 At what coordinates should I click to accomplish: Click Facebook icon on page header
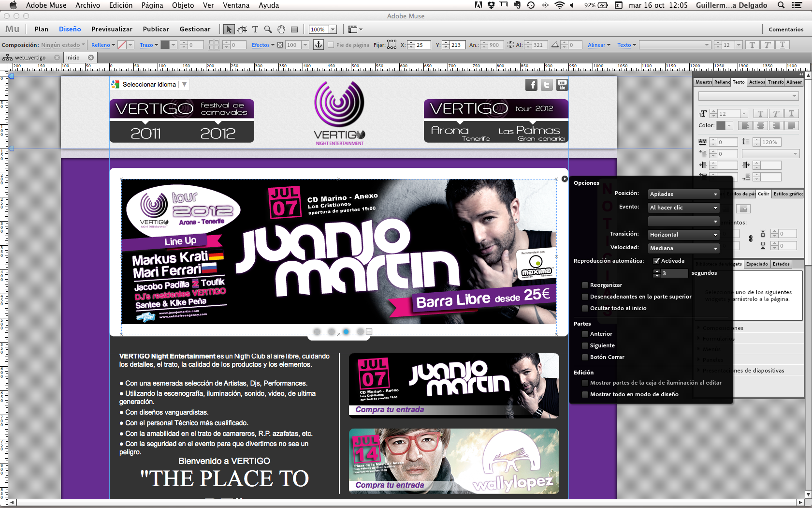[x=531, y=85]
